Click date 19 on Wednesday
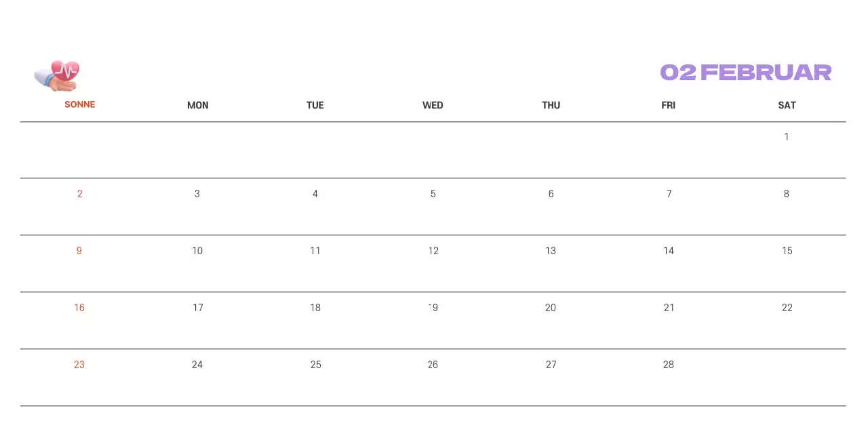This screenshot has height=425, width=868. click(x=433, y=308)
